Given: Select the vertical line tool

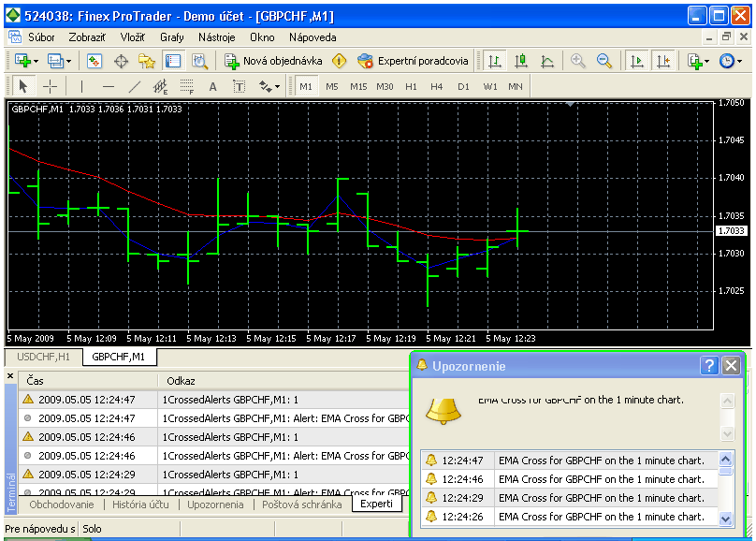Looking at the screenshot, I should pos(81,87).
